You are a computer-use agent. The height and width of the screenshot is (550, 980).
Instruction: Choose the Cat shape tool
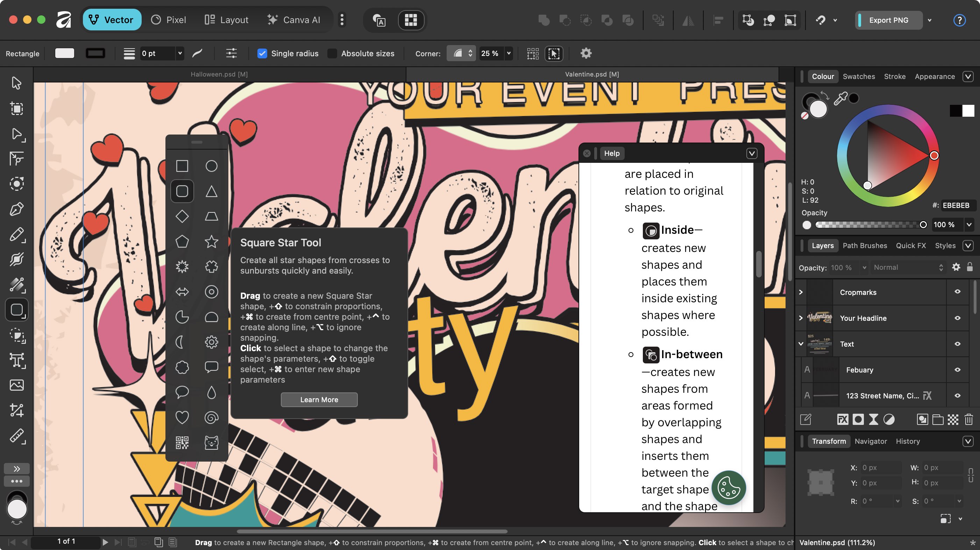212,442
